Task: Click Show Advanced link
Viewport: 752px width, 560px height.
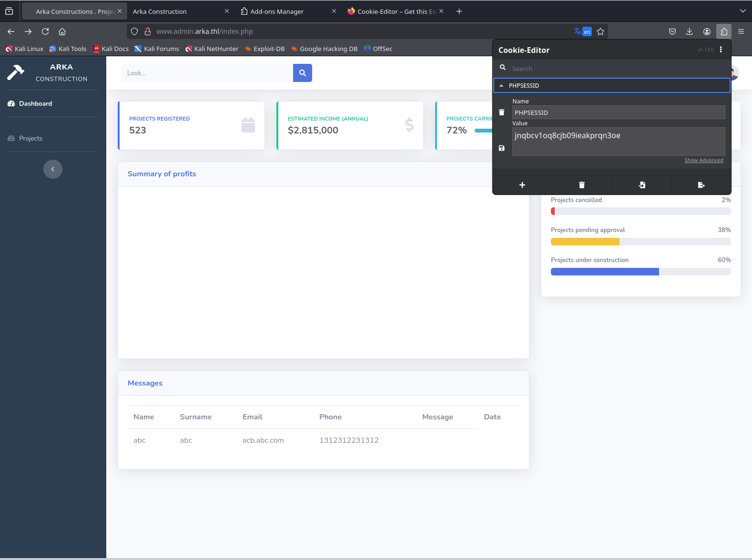Action: pos(703,160)
